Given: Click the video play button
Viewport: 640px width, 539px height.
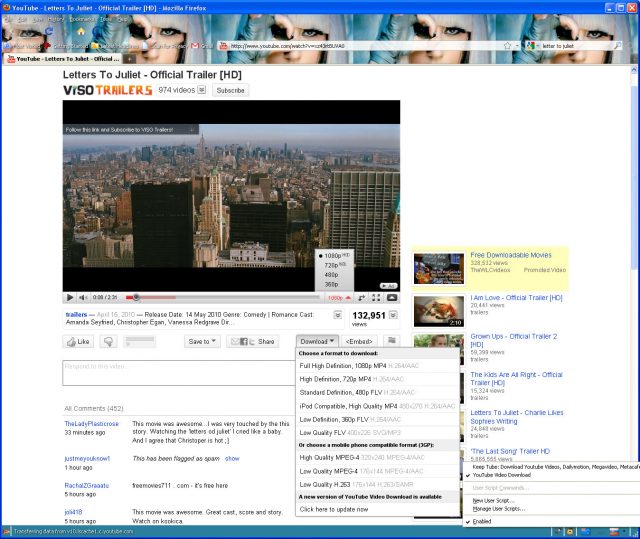Looking at the screenshot, I should [70, 297].
